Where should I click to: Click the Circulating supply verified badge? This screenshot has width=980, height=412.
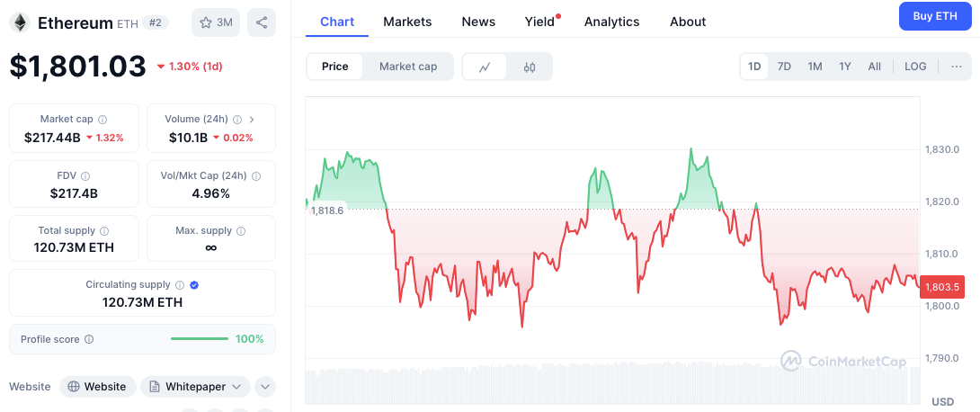[x=195, y=285]
